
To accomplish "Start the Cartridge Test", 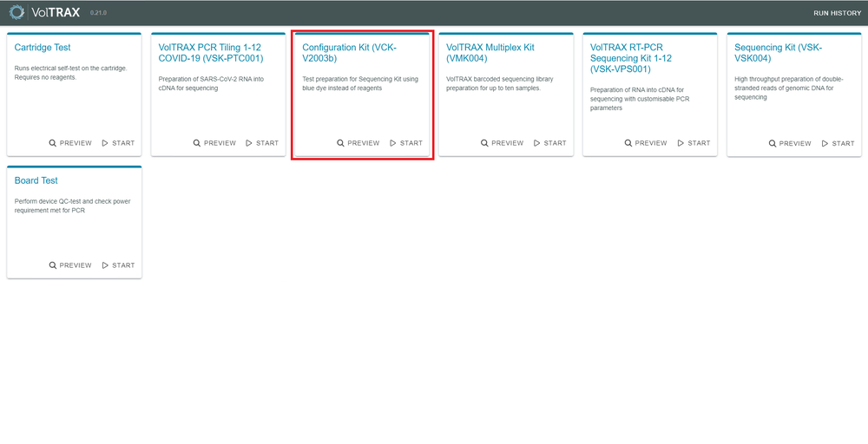I will tap(118, 143).
